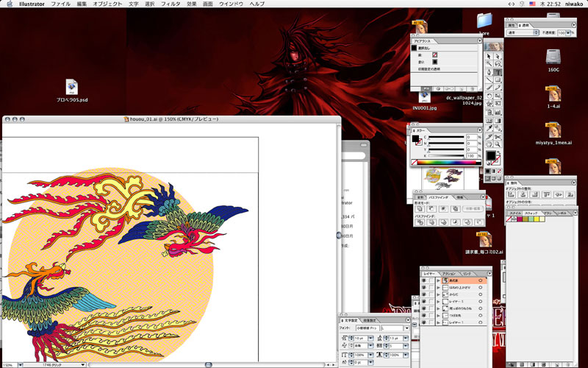Click the 線 stroke row in Appearance panel
Viewport: 588px width, 368px height.
click(x=444, y=54)
